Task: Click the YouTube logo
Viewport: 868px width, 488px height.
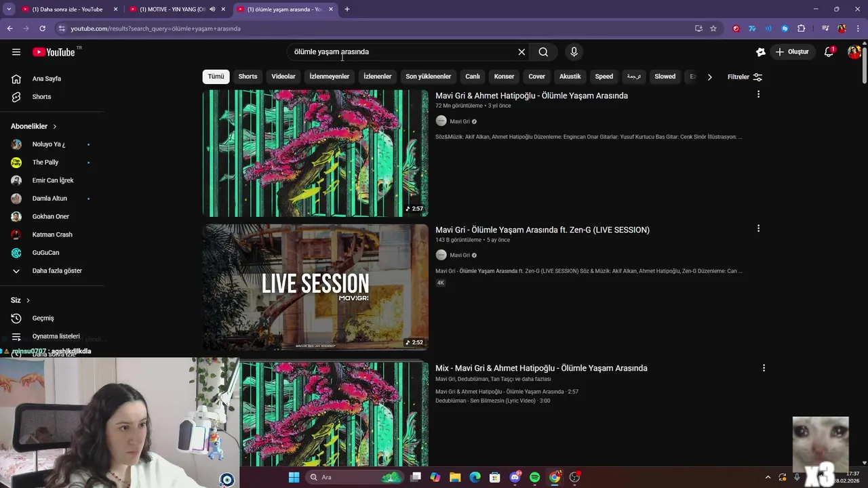Action: [54, 52]
